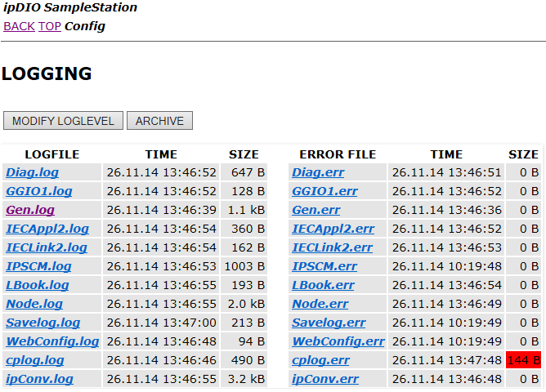This screenshot has height=392, width=546.
Task: Open Diag.err error file
Action: 318,172
